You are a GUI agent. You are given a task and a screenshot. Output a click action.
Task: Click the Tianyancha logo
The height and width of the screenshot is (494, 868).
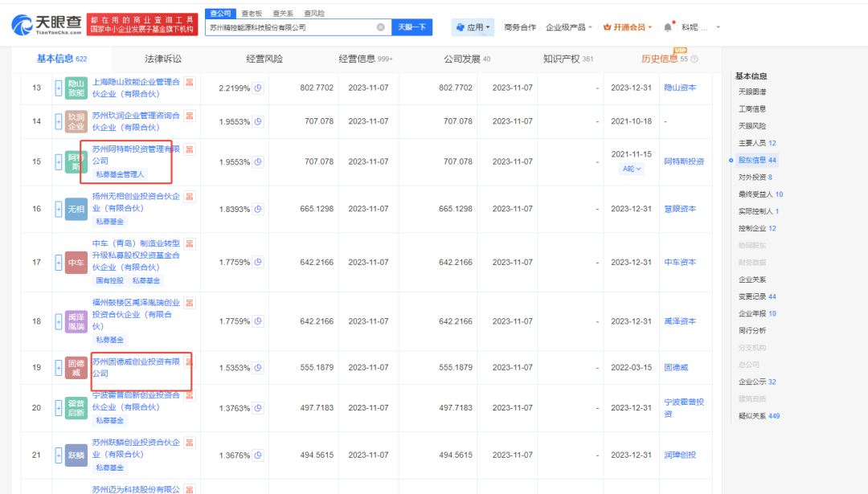47,27
